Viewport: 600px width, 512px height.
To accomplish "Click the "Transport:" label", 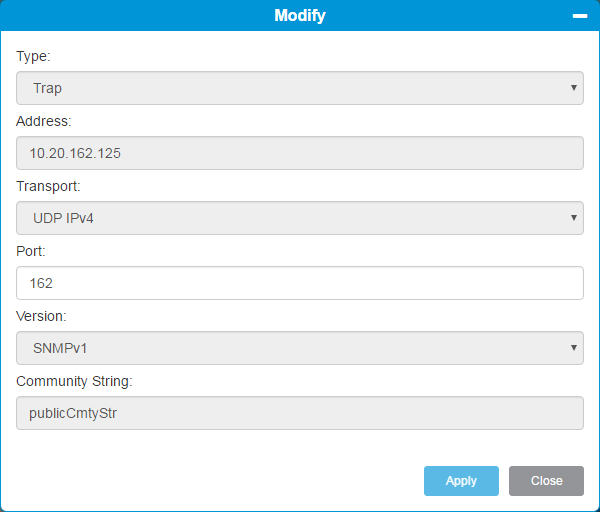I will point(48,186).
